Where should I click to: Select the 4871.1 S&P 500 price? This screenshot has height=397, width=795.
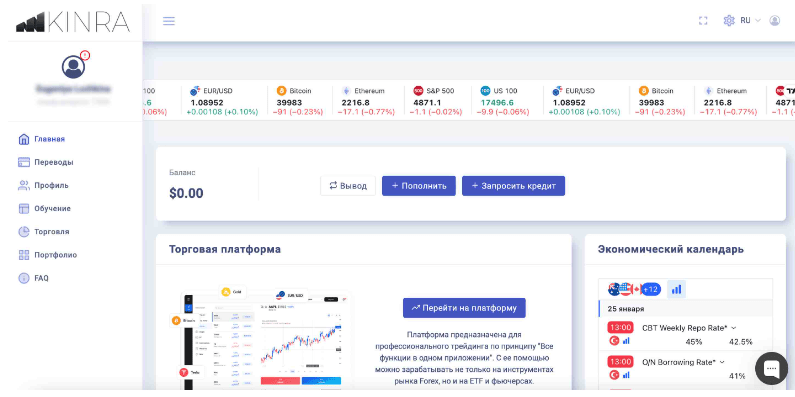(426, 102)
